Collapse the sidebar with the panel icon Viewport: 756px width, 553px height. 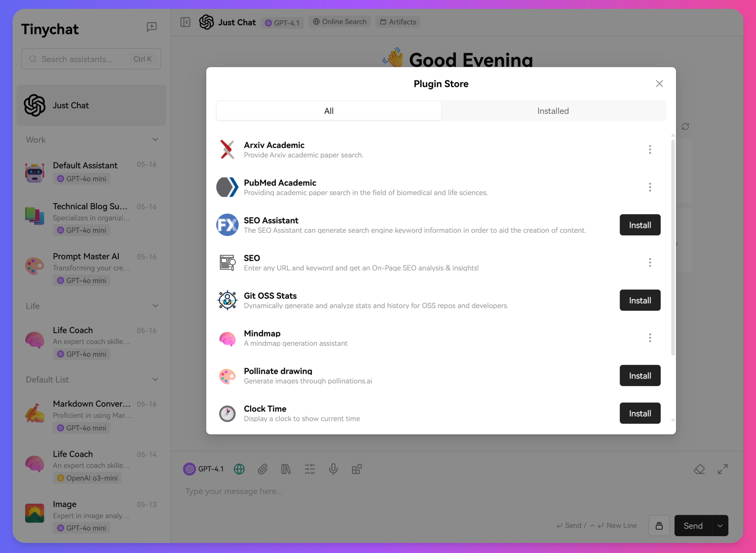pyautogui.click(x=185, y=22)
